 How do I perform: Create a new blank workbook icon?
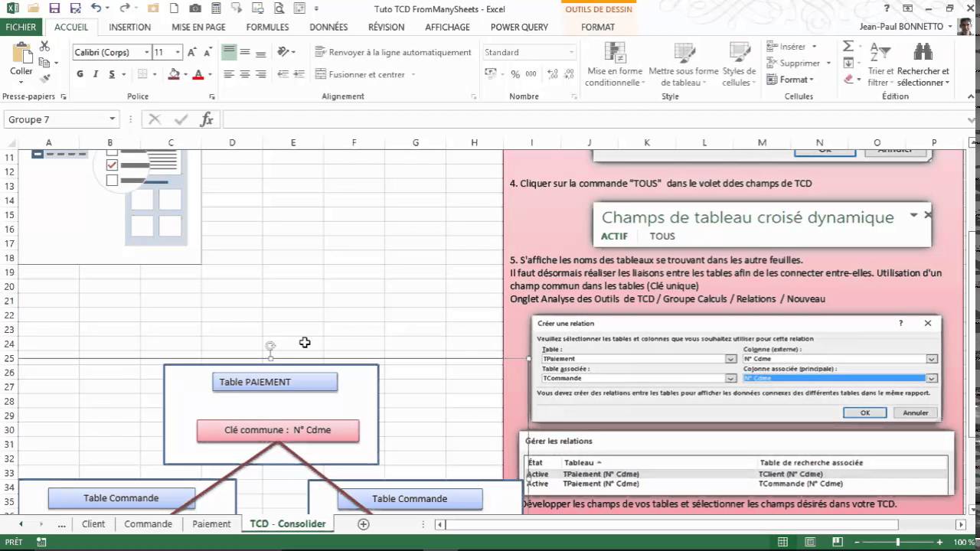(x=175, y=8)
